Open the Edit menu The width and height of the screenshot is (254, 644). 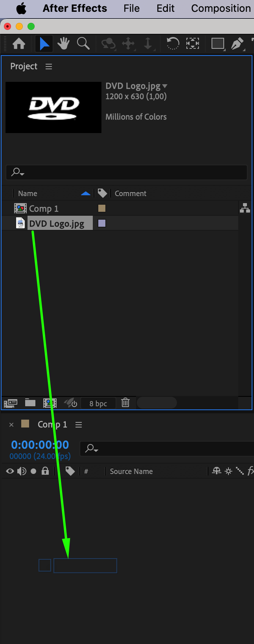(166, 8)
